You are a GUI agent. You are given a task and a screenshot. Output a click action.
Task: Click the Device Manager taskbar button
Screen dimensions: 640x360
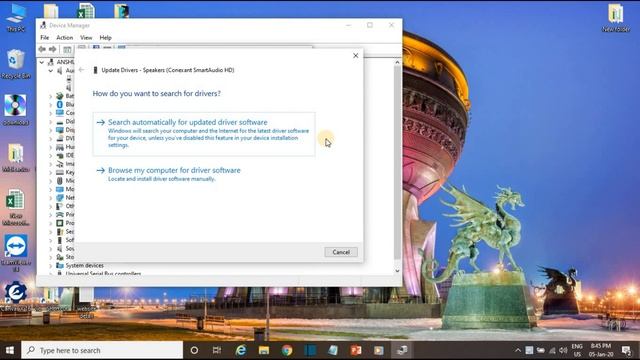click(x=402, y=350)
